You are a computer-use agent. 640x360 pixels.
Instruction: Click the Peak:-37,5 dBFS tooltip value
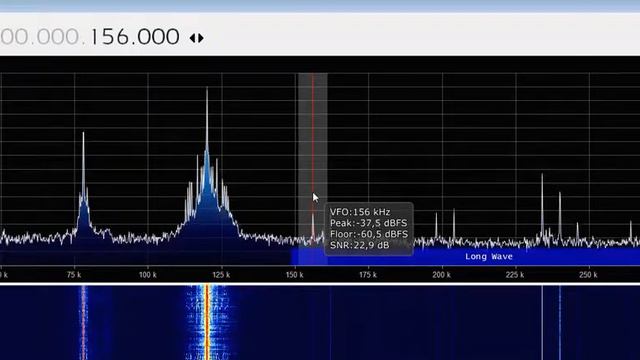click(x=368, y=223)
